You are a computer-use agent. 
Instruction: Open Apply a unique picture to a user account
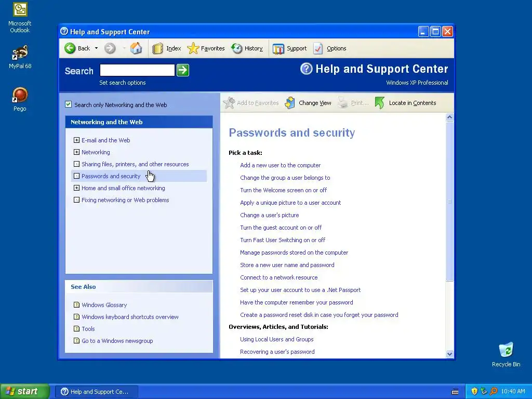(x=290, y=203)
